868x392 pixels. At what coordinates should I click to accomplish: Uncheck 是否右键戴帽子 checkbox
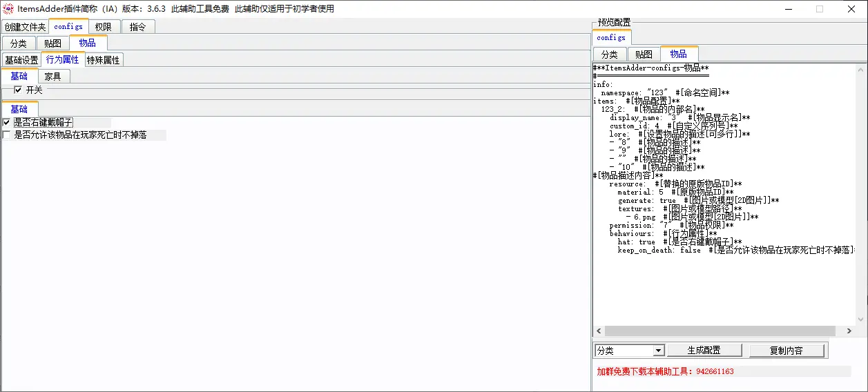tap(6, 122)
